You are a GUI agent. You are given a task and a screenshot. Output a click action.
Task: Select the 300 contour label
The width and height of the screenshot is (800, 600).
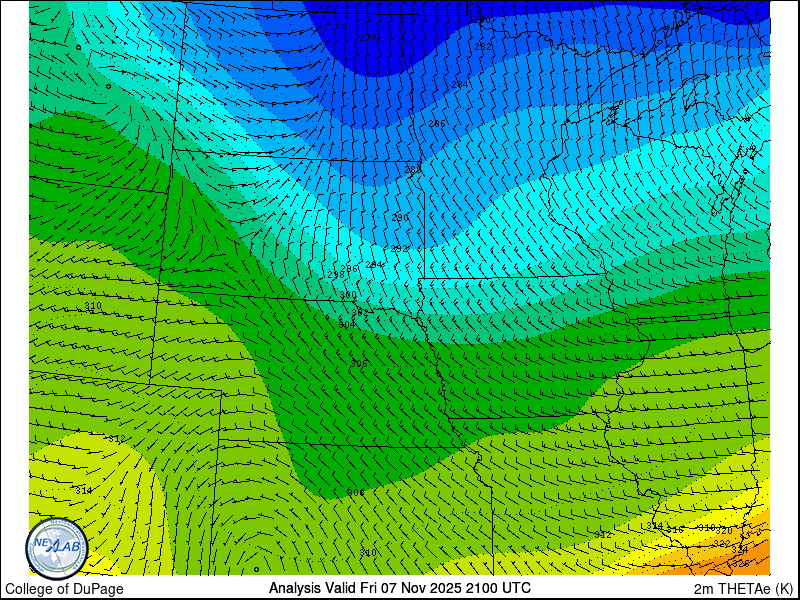[348, 295]
